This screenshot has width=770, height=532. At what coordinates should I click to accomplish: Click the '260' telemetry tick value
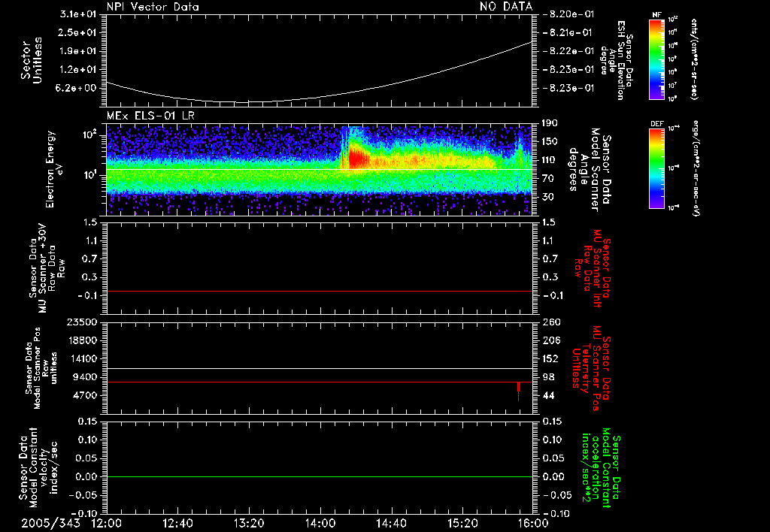[551, 322]
